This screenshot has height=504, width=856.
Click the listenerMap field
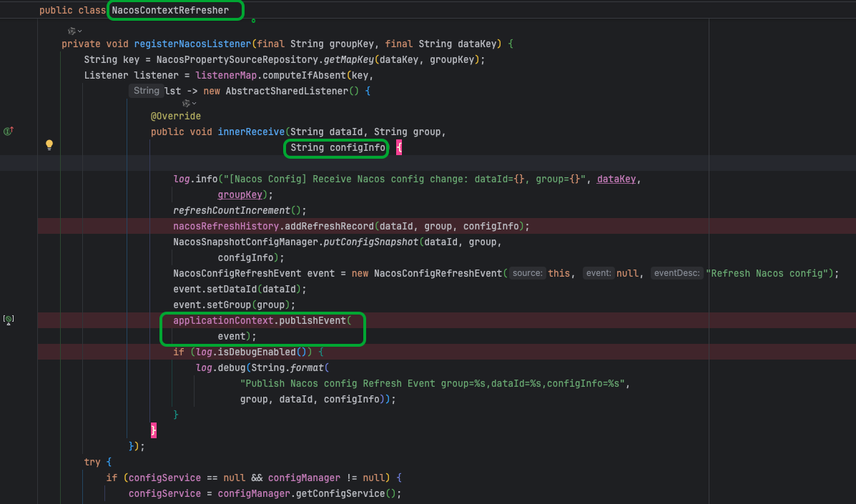226,75
